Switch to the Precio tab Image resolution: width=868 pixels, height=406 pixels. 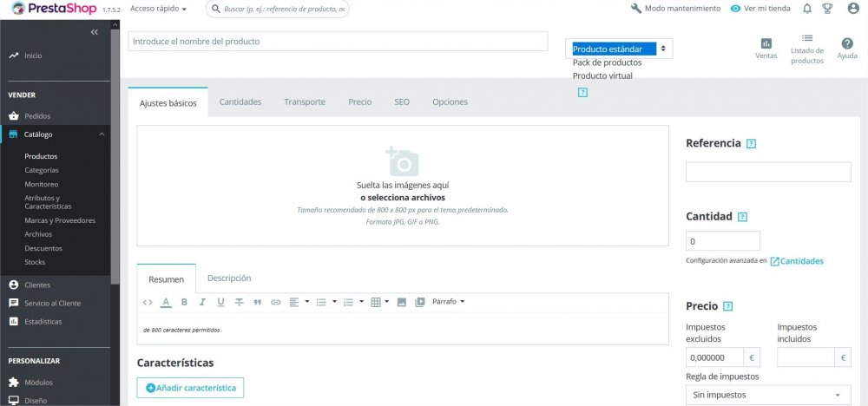tap(360, 101)
